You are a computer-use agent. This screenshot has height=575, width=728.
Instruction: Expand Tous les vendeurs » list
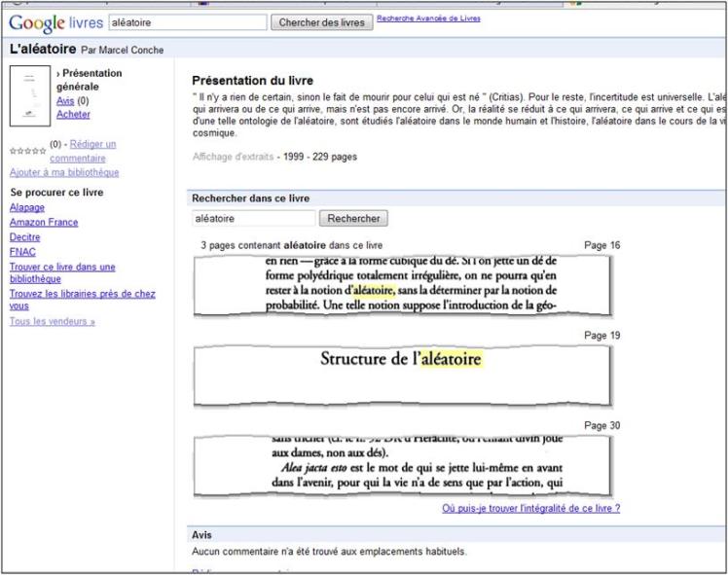coord(53,321)
